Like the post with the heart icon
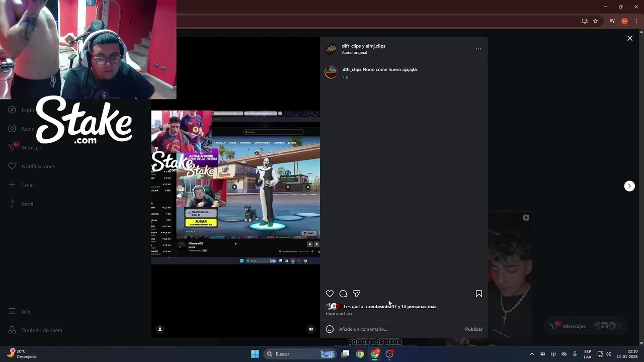Image resolution: width=644 pixels, height=362 pixels. click(x=330, y=294)
